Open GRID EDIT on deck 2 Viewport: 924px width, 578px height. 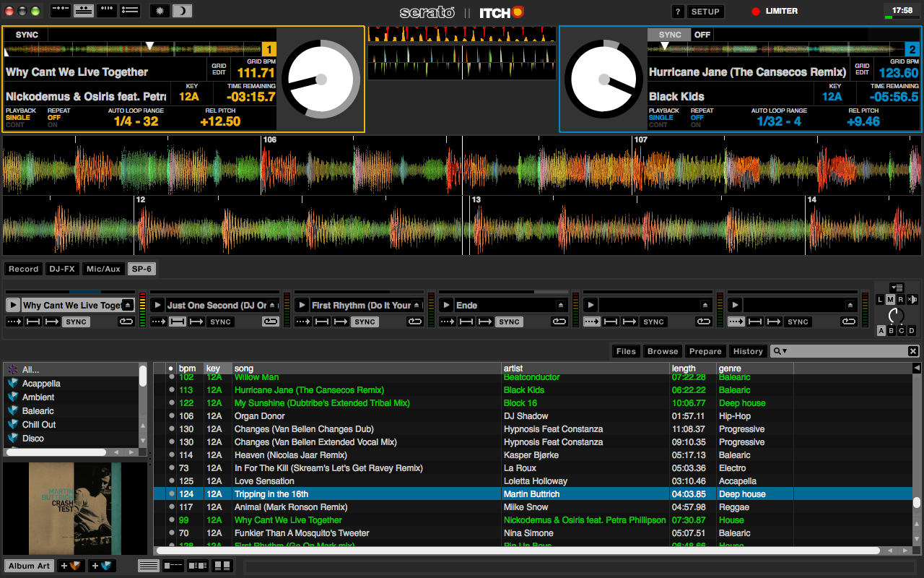pos(862,69)
